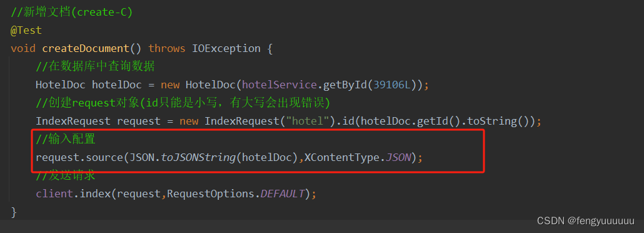
Task: Click the getById method call
Action: (345, 85)
